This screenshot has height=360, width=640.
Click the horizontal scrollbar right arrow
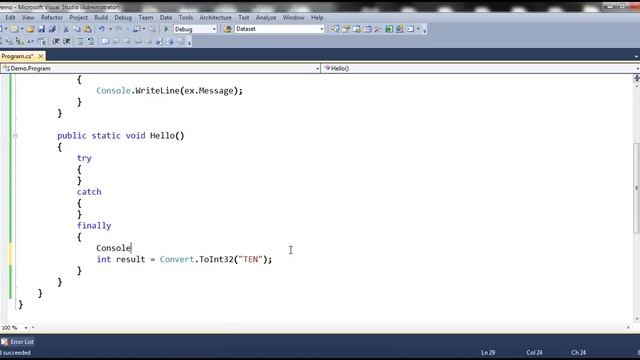pos(628,328)
